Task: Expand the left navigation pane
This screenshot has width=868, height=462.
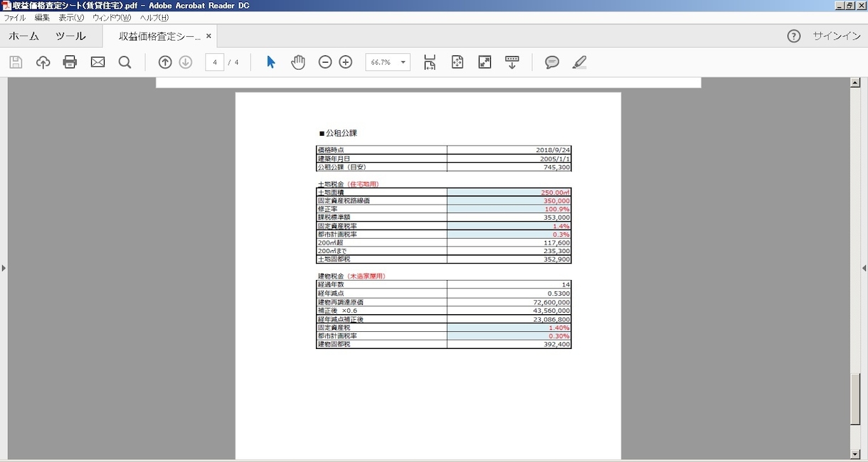Action: click(4, 268)
